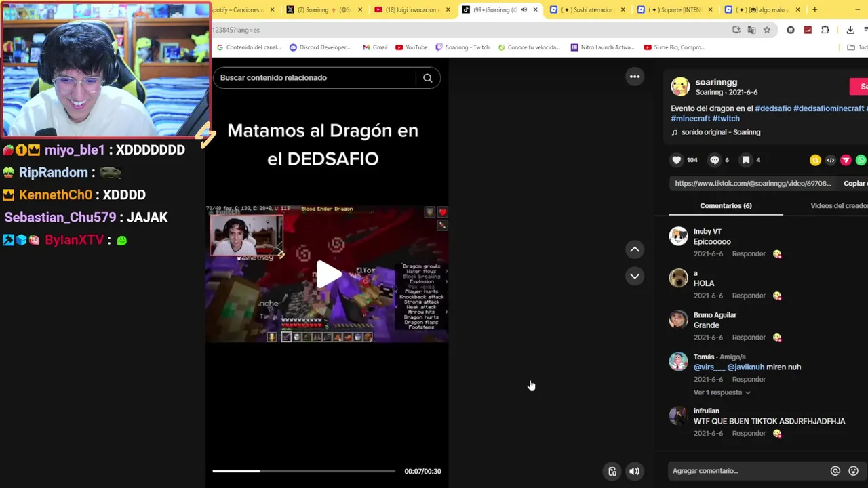Install app icon in address bar
Image resolution: width=868 pixels, height=488 pixels.
[736, 30]
